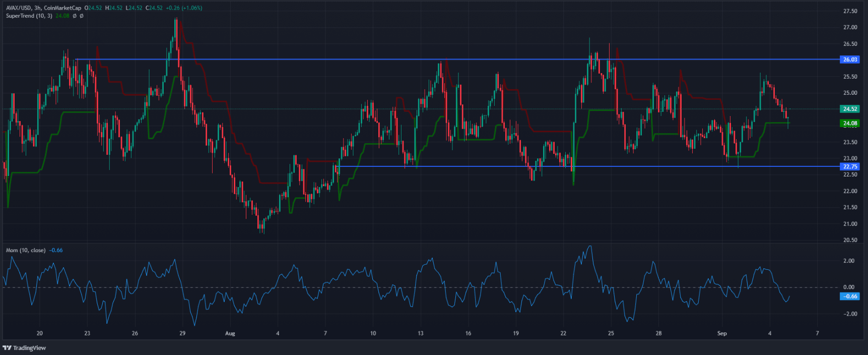The width and height of the screenshot is (868, 355).
Task: Click the TradingView logo icon
Action: click(7, 348)
